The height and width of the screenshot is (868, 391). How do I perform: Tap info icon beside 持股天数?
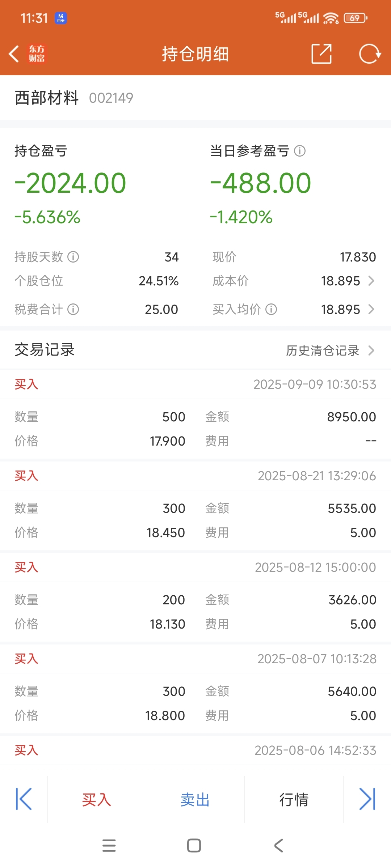point(73,257)
